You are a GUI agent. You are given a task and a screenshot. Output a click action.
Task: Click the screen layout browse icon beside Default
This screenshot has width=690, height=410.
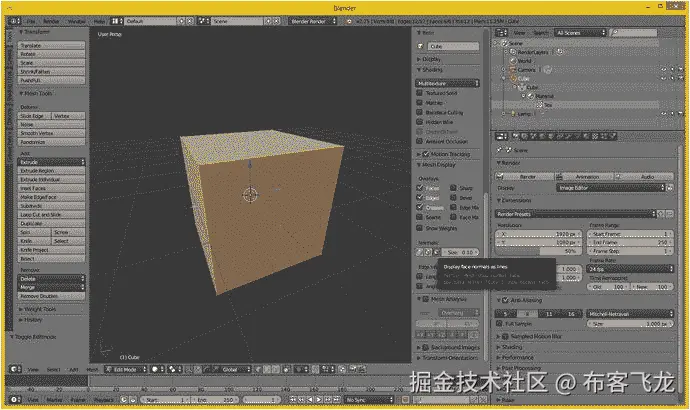[115, 21]
